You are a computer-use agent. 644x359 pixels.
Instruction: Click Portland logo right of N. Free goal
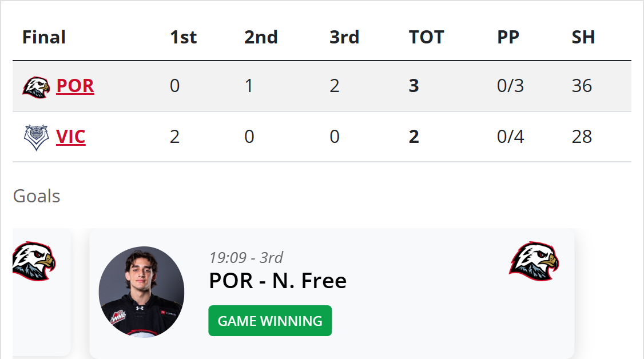click(534, 261)
